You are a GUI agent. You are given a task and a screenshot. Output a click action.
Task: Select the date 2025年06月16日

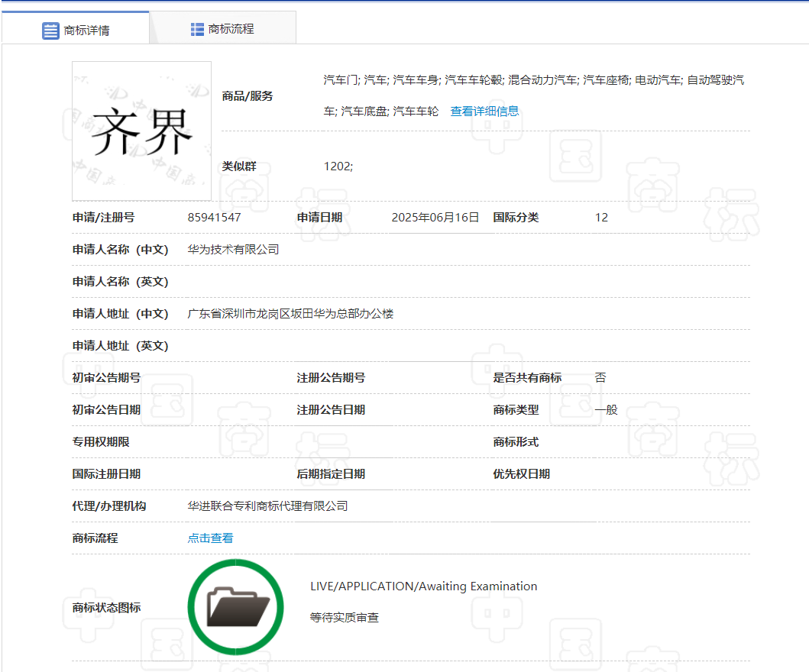point(435,218)
